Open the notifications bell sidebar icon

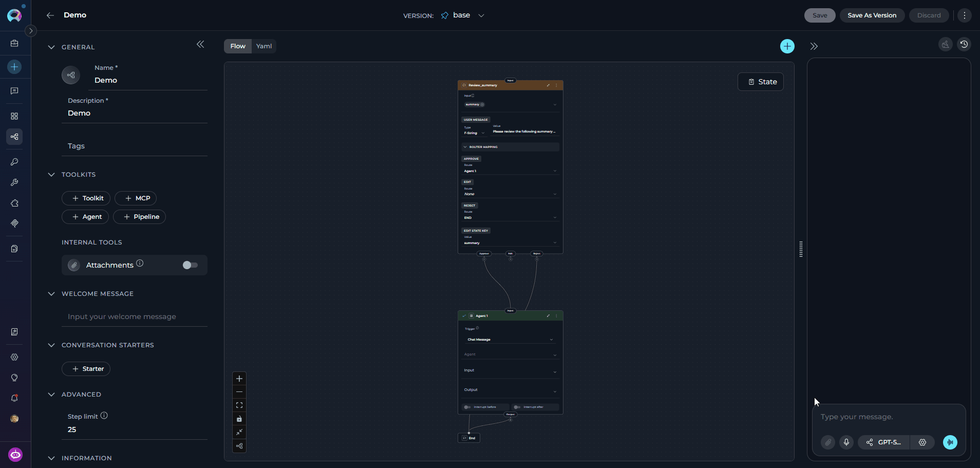(14, 398)
